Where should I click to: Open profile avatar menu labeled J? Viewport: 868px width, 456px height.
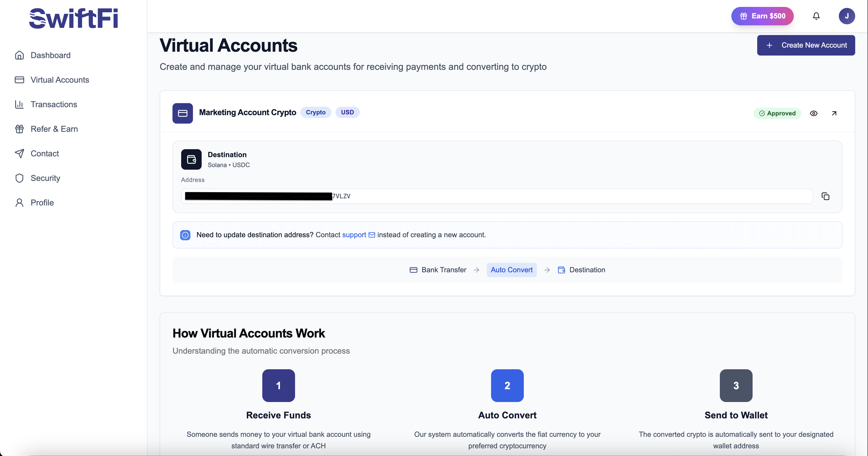coord(847,16)
